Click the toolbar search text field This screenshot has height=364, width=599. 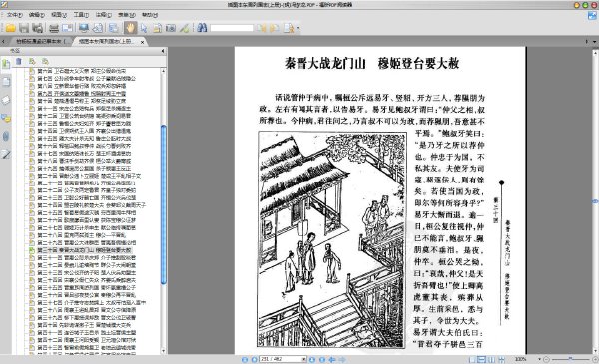(x=232, y=28)
